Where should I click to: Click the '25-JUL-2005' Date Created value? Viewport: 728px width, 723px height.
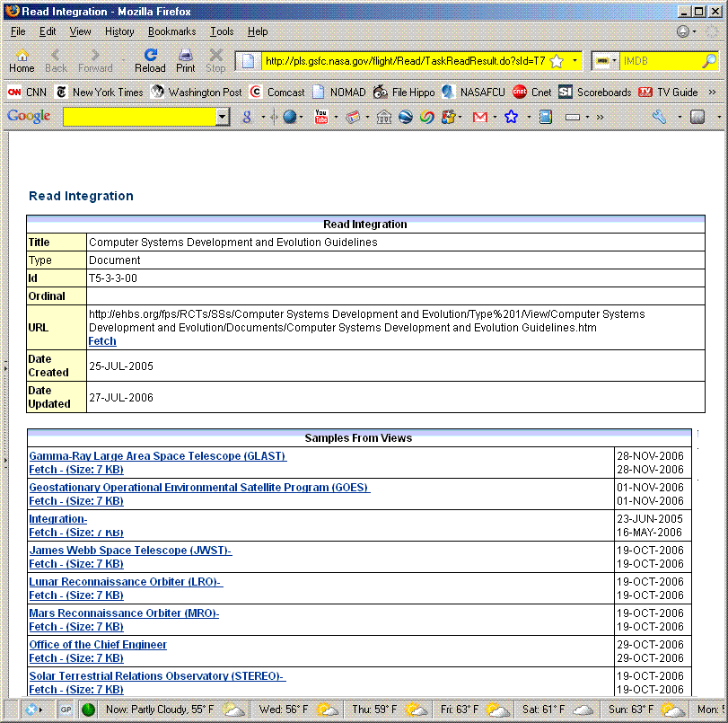[x=121, y=366]
